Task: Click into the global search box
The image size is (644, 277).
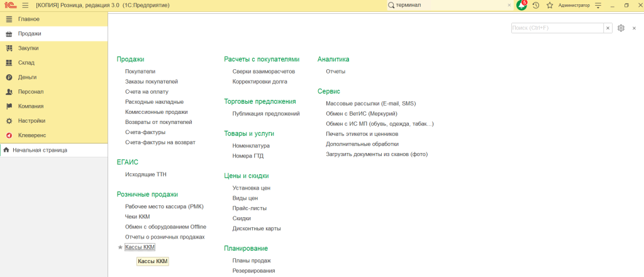Action: tap(450, 5)
